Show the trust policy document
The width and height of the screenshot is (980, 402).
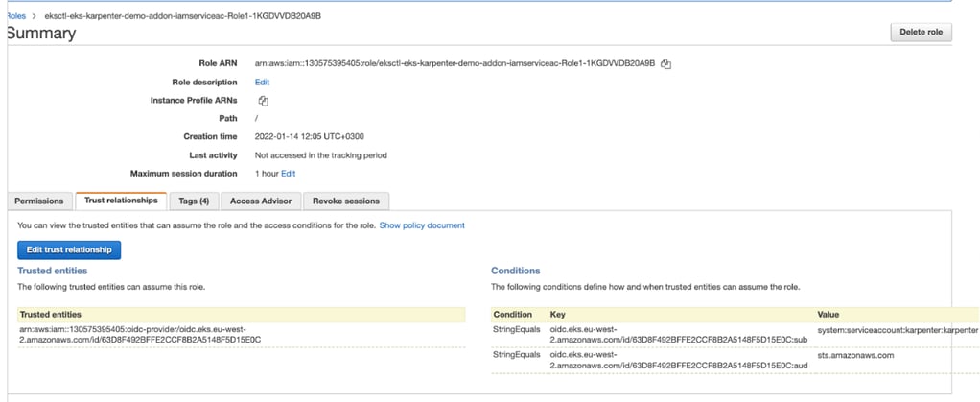pyautogui.click(x=422, y=225)
